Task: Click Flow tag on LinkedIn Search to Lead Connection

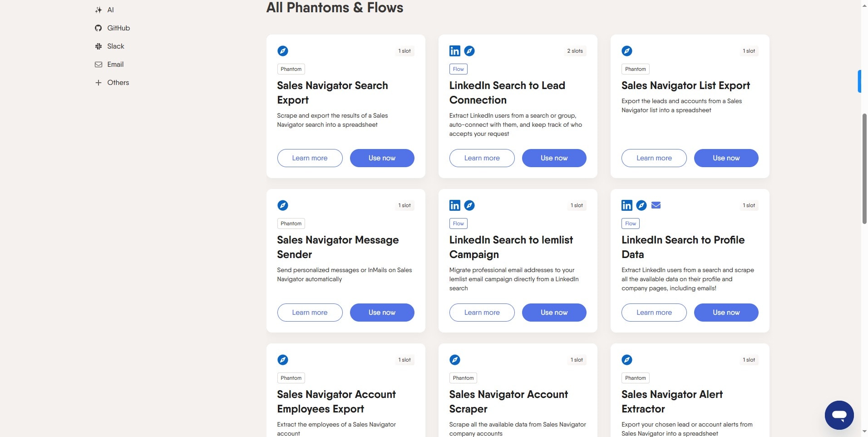Action: click(x=459, y=69)
